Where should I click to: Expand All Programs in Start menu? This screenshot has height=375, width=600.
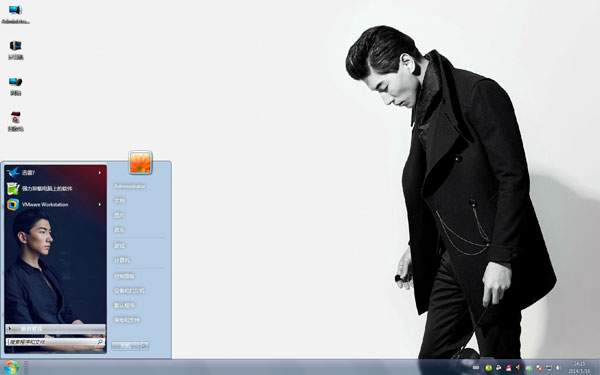click(x=55, y=329)
